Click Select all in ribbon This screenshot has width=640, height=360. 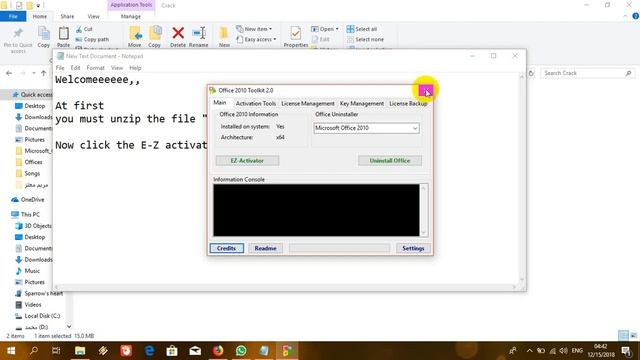tap(362, 29)
